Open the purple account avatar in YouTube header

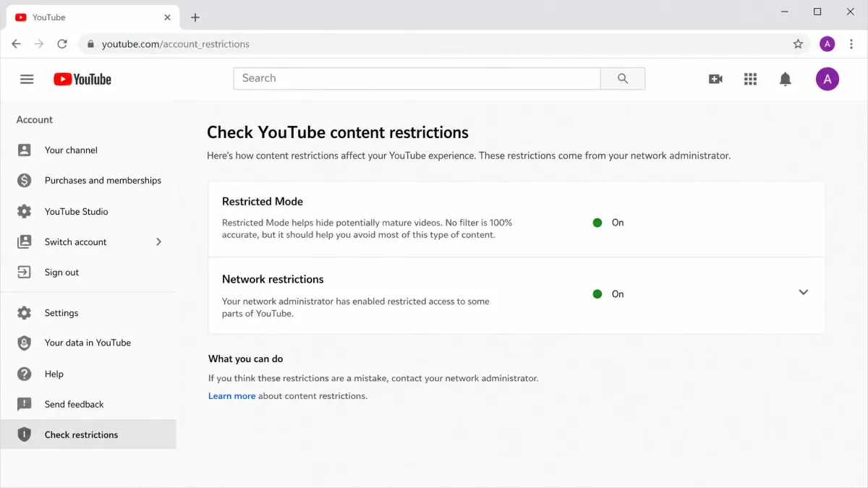click(827, 79)
